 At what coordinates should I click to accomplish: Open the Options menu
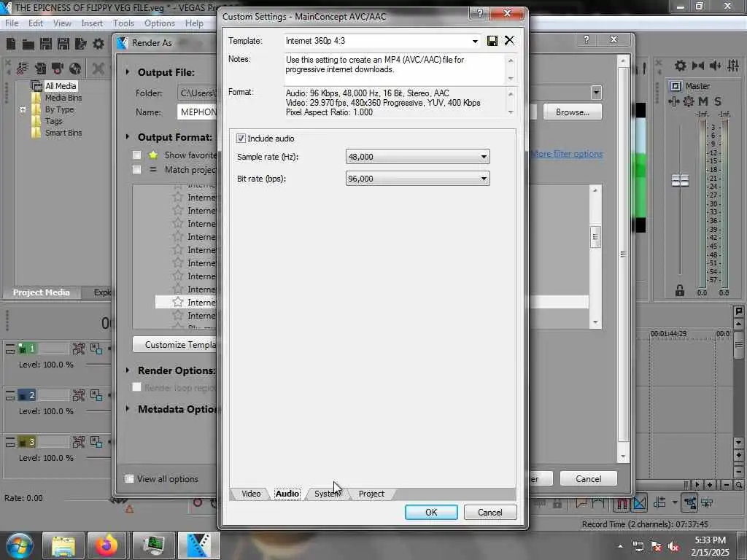pyautogui.click(x=160, y=23)
